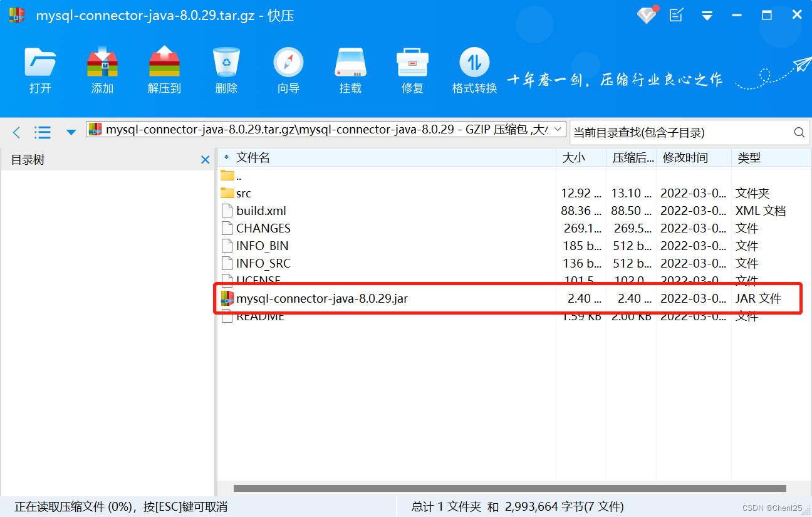Select the 打开 (Open) toolbar icon
The image size is (812, 517).
point(40,69)
